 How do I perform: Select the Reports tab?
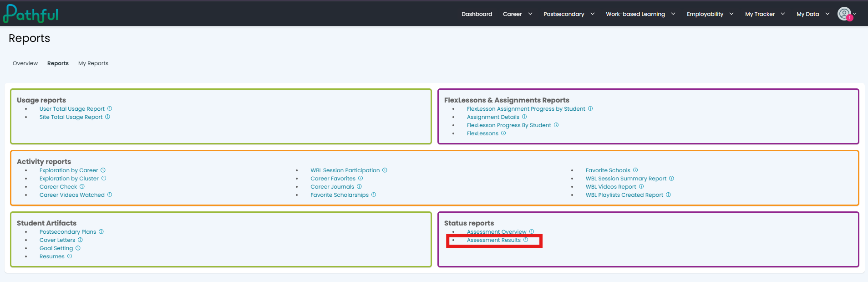click(x=58, y=63)
